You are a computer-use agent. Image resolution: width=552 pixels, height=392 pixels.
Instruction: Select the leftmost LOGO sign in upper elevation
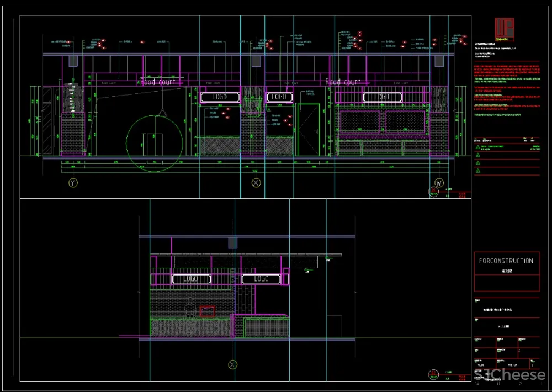(x=220, y=97)
